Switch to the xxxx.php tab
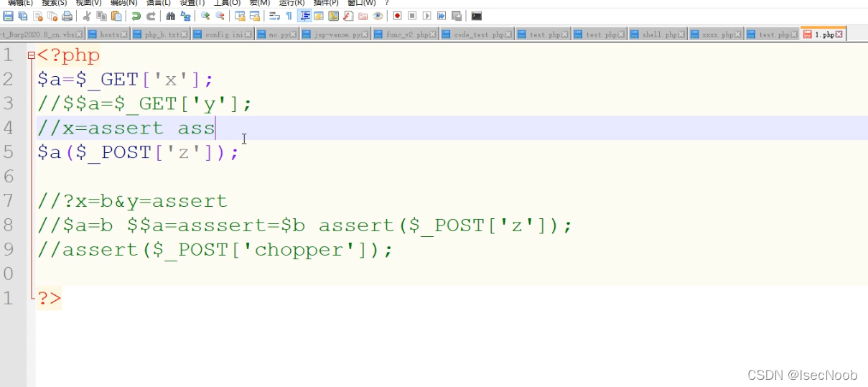The width and height of the screenshot is (868, 387). pyautogui.click(x=716, y=34)
